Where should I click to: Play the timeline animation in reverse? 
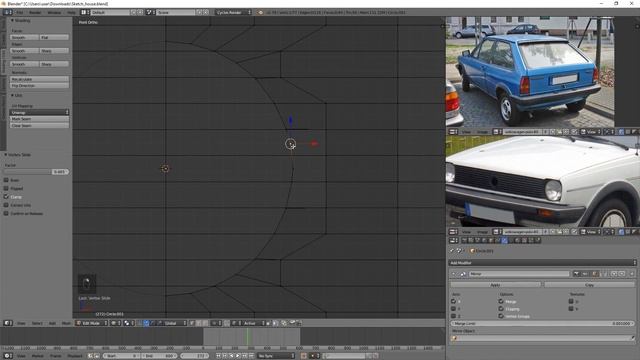(x=231, y=356)
